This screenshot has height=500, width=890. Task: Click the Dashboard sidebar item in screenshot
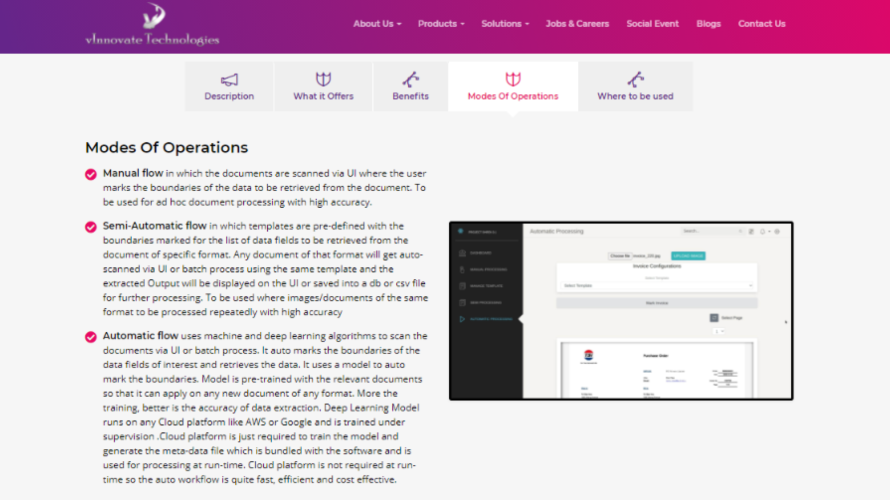click(x=476, y=253)
